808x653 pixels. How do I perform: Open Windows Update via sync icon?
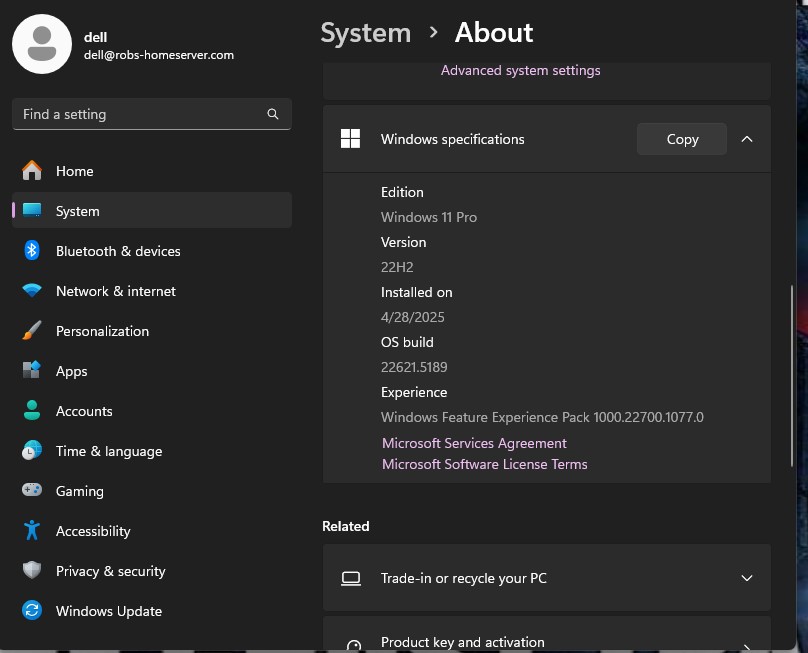pyautogui.click(x=32, y=611)
